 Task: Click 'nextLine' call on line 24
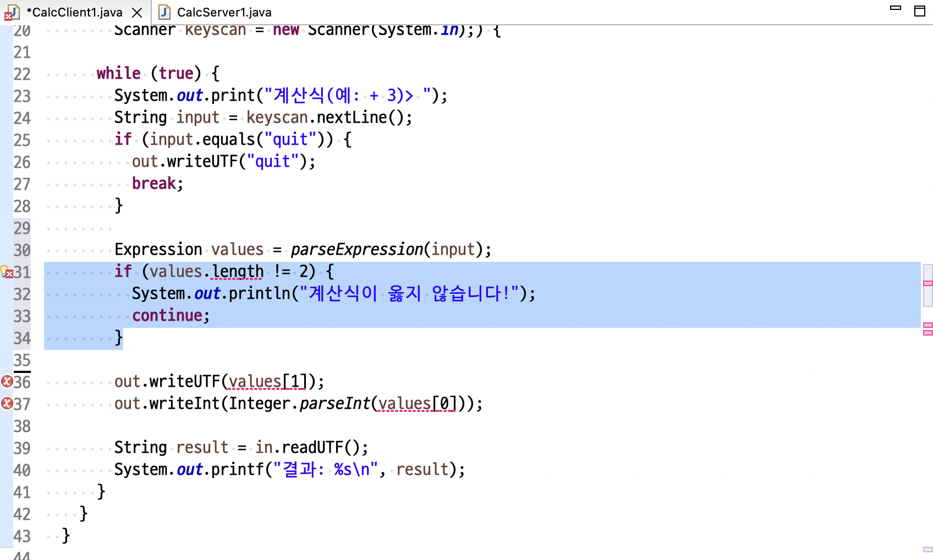tap(352, 117)
